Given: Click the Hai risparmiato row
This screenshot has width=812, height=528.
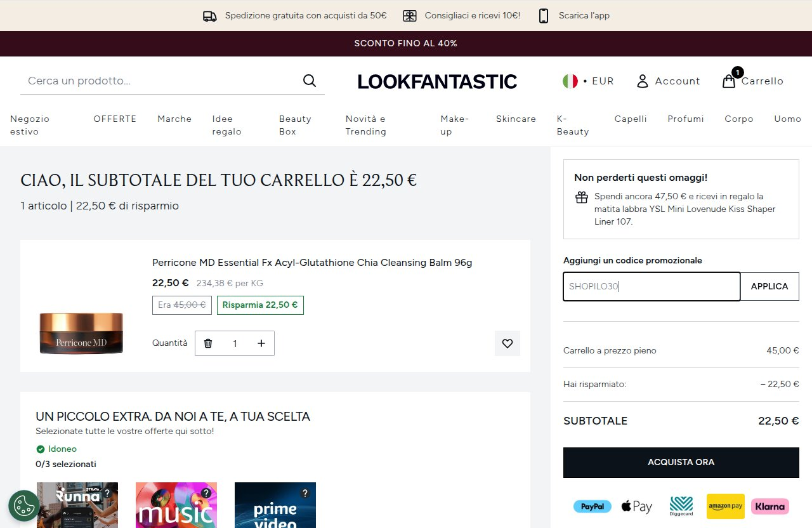Looking at the screenshot, I should click(x=681, y=384).
